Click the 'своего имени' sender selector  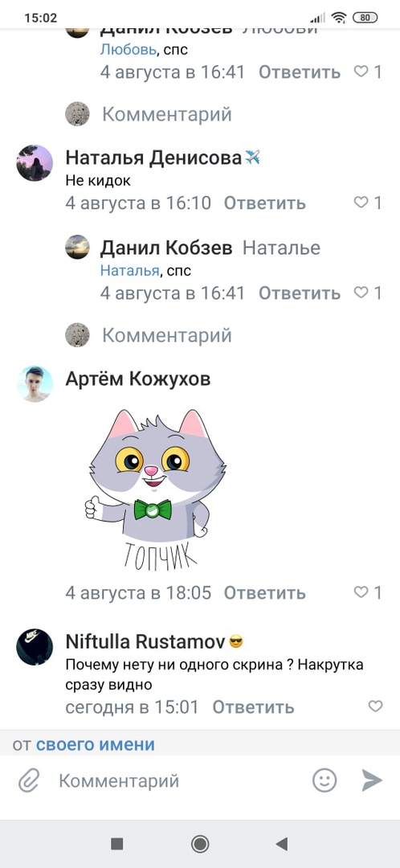[x=95, y=744]
